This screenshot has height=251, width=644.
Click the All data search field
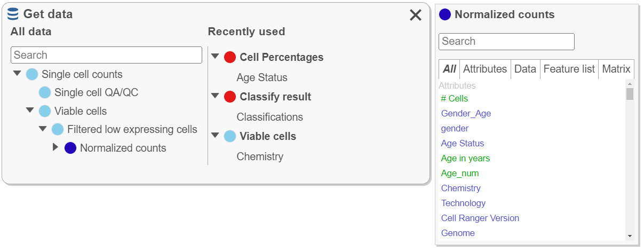[106, 55]
